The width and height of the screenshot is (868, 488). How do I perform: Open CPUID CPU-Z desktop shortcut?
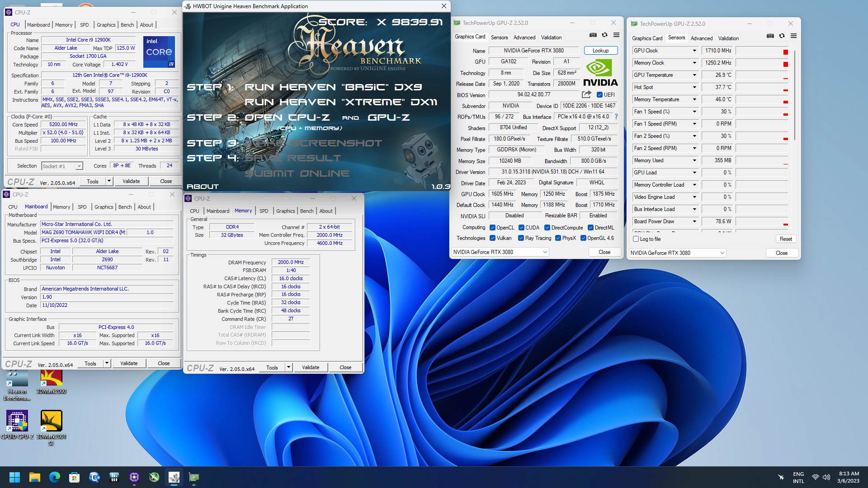coord(17,425)
